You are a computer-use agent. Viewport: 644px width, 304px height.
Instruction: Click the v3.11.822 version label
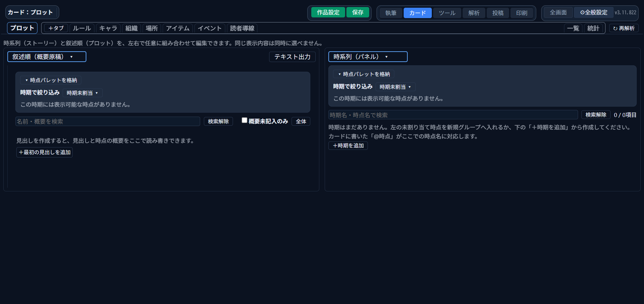(625, 12)
